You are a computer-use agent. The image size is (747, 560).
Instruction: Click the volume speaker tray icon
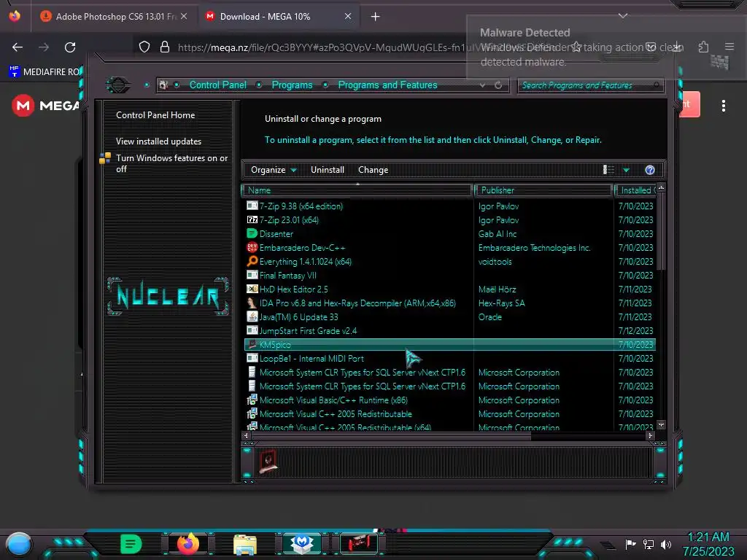pyautogui.click(x=666, y=544)
